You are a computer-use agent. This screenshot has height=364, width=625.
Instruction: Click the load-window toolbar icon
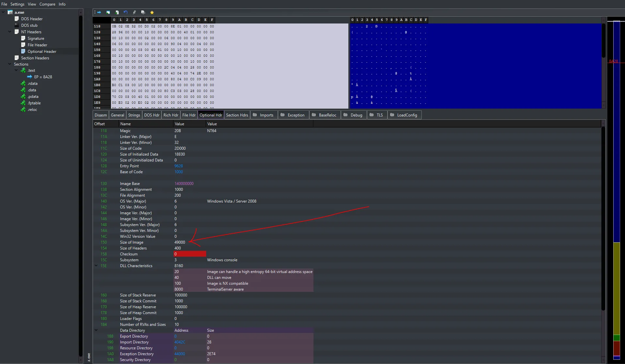[x=108, y=12]
